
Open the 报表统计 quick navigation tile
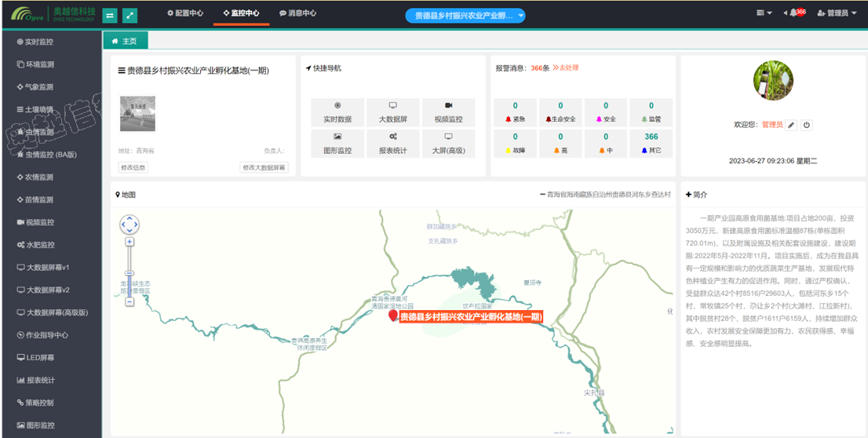point(392,144)
